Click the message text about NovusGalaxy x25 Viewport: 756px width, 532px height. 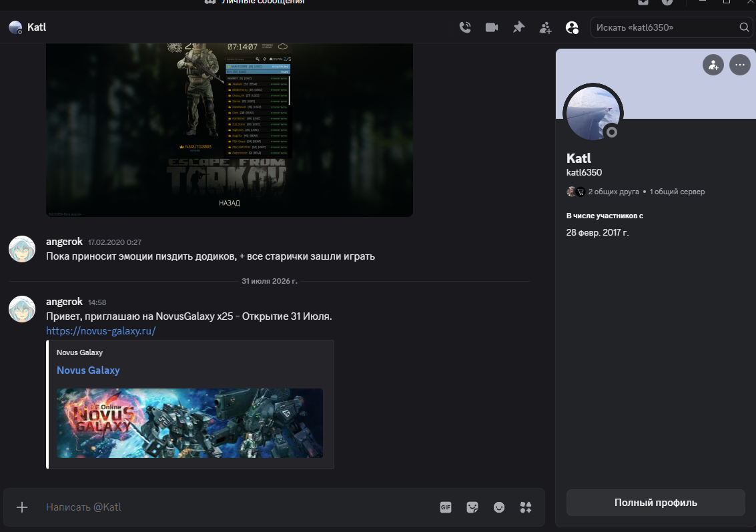pos(189,316)
